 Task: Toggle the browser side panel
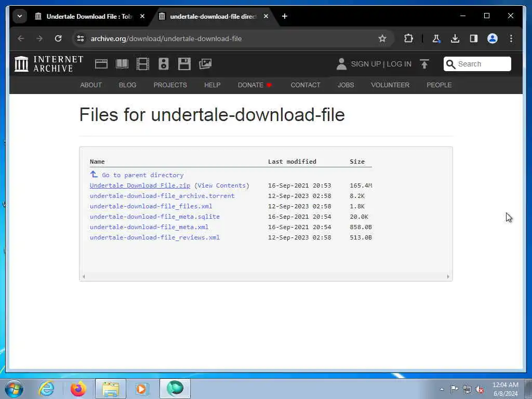click(474, 38)
